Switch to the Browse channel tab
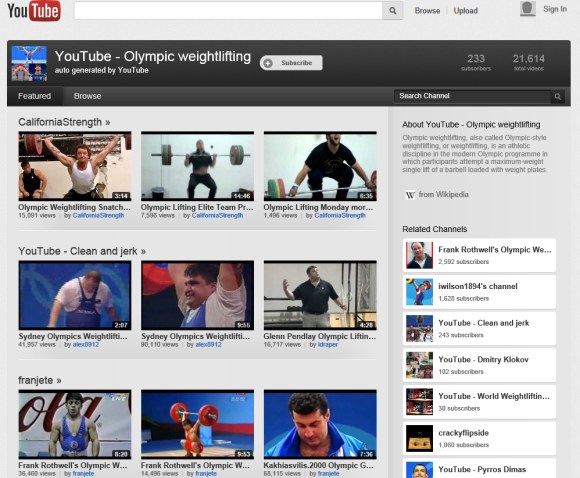The width and height of the screenshot is (580, 478). pos(87,96)
